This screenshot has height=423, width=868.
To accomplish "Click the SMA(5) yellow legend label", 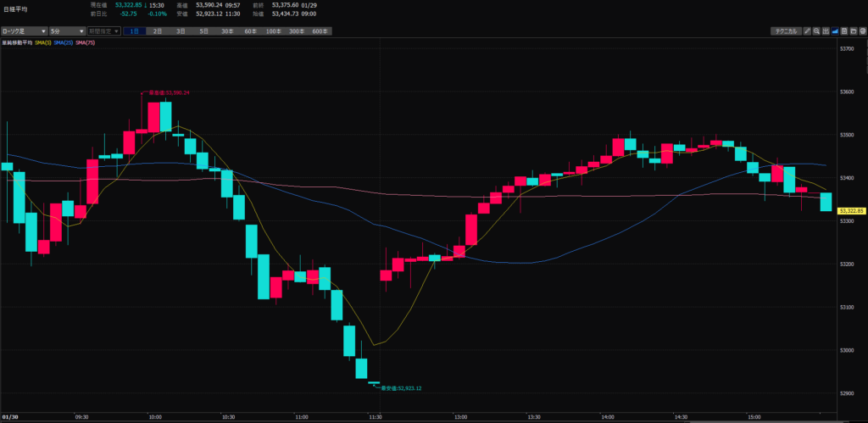I will point(42,42).
